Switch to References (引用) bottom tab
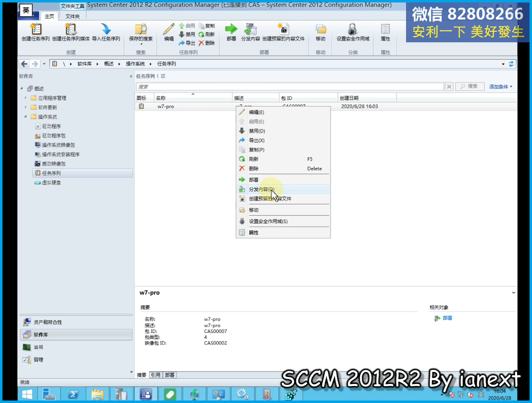The width and height of the screenshot is (532, 403). 155,375
